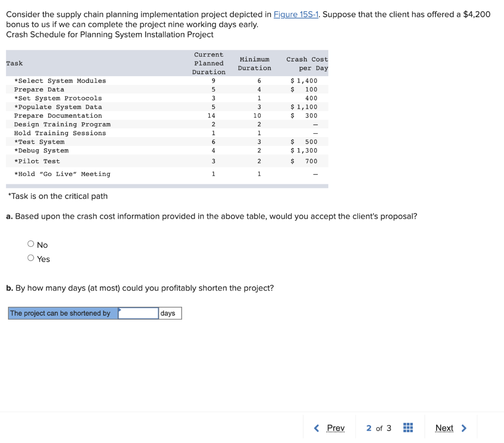This screenshot has width=504, height=443.
Task: Click the 2 of 3 page indicator
Action: (378, 428)
